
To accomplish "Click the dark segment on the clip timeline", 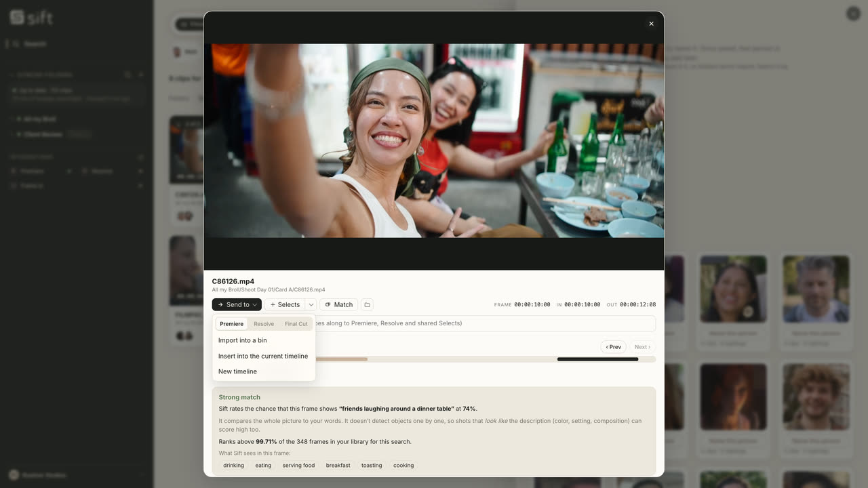I will 597,359.
